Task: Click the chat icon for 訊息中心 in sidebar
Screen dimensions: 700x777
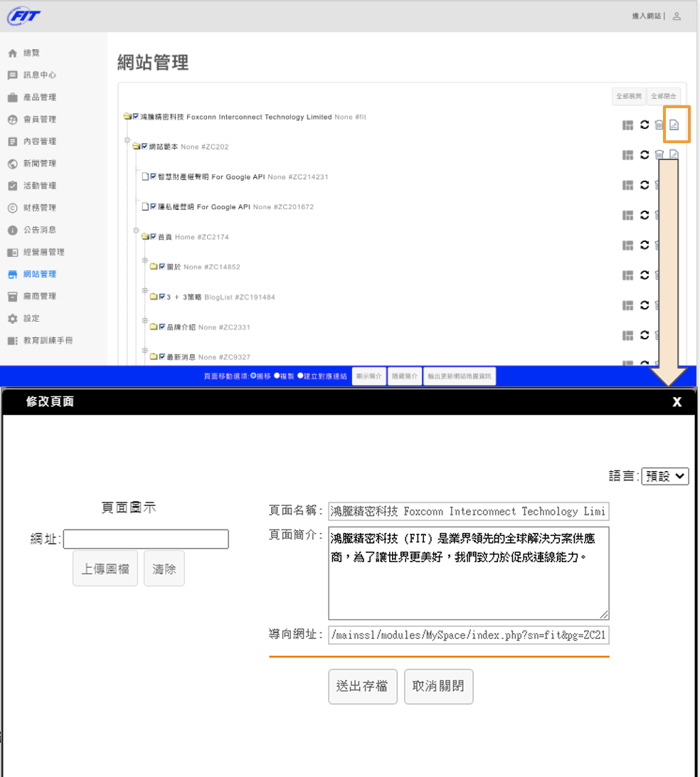Action: tap(13, 75)
